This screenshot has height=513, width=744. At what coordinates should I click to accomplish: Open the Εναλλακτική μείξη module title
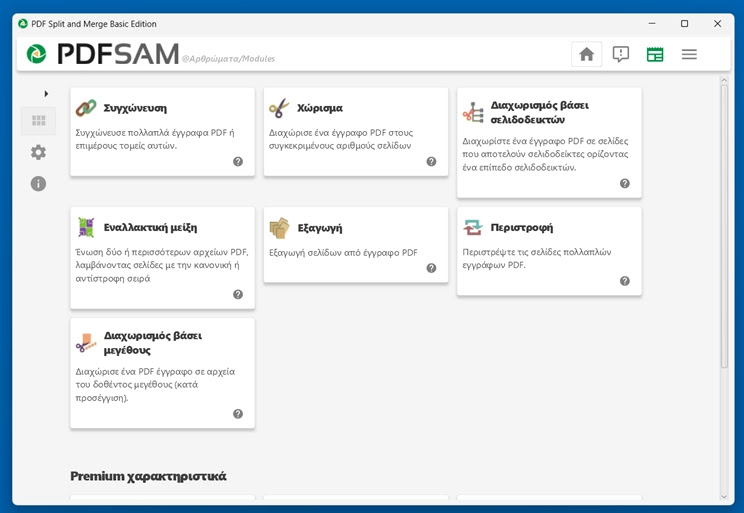(x=150, y=227)
